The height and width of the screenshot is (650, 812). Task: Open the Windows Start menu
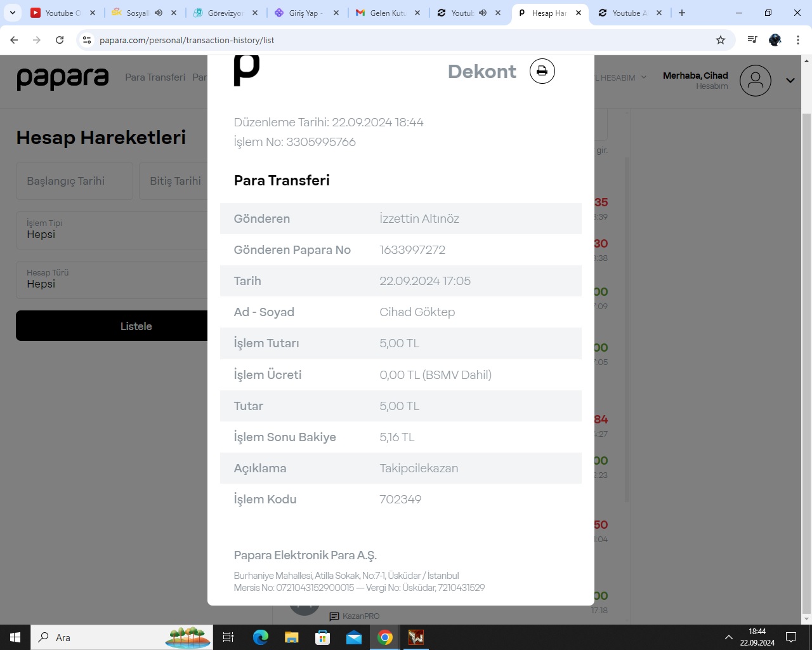tap(15, 637)
